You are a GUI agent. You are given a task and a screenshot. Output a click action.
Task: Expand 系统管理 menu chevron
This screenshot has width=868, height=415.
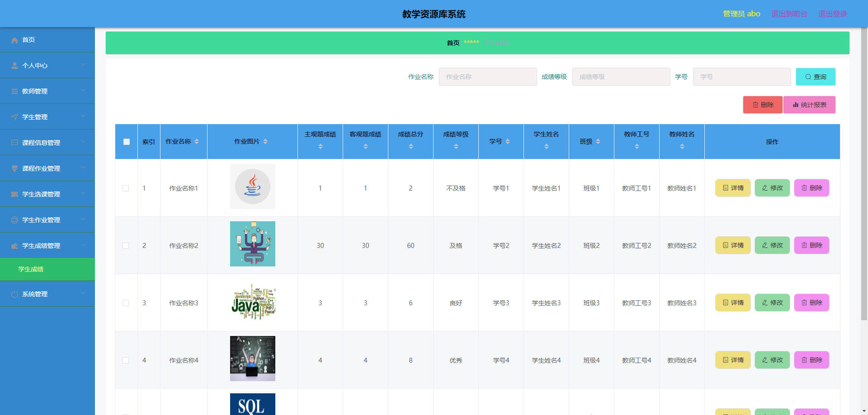(x=84, y=294)
